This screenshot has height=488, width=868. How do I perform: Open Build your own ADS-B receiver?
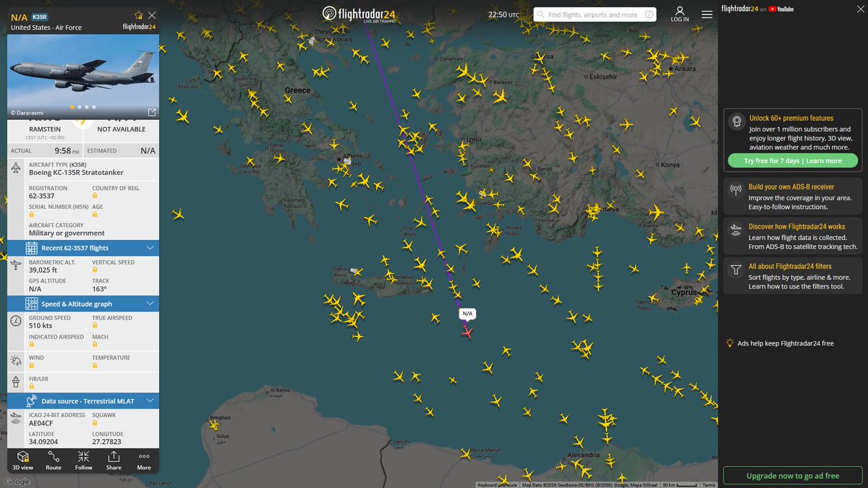pyautogui.click(x=791, y=187)
